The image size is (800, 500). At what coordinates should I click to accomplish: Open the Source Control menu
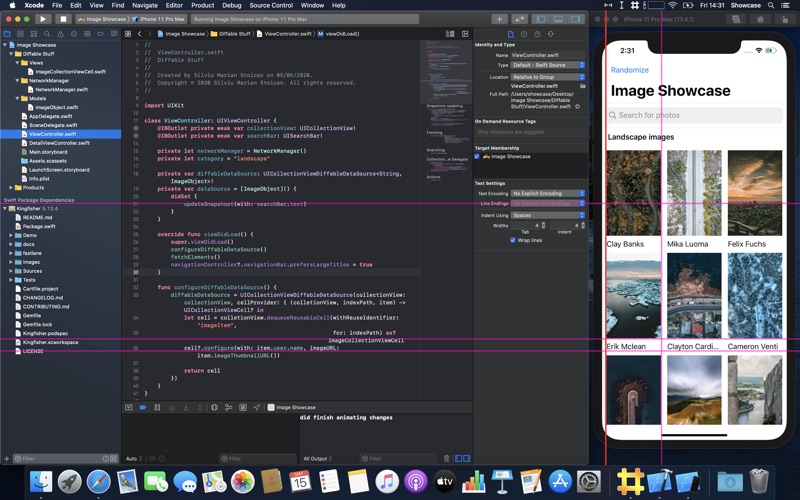tap(271, 5)
